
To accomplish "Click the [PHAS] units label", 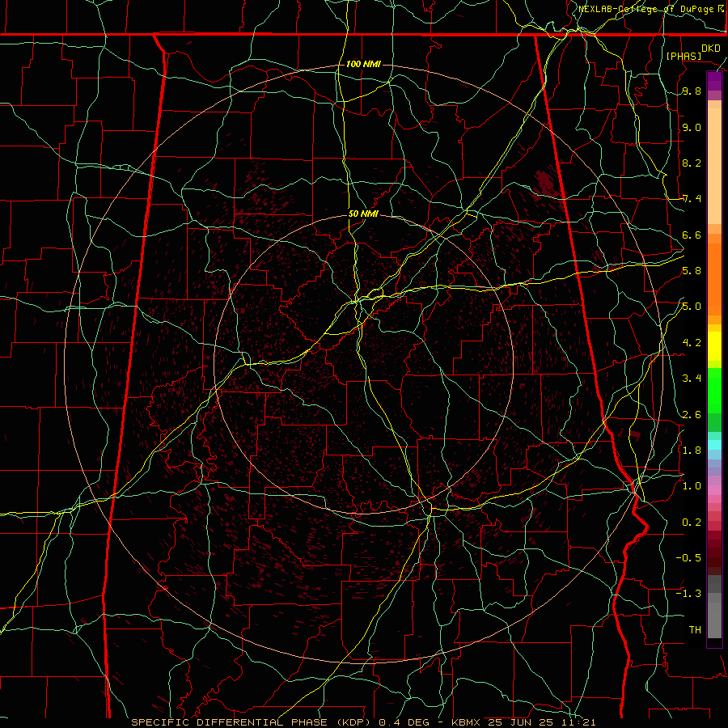I will coord(684,57).
